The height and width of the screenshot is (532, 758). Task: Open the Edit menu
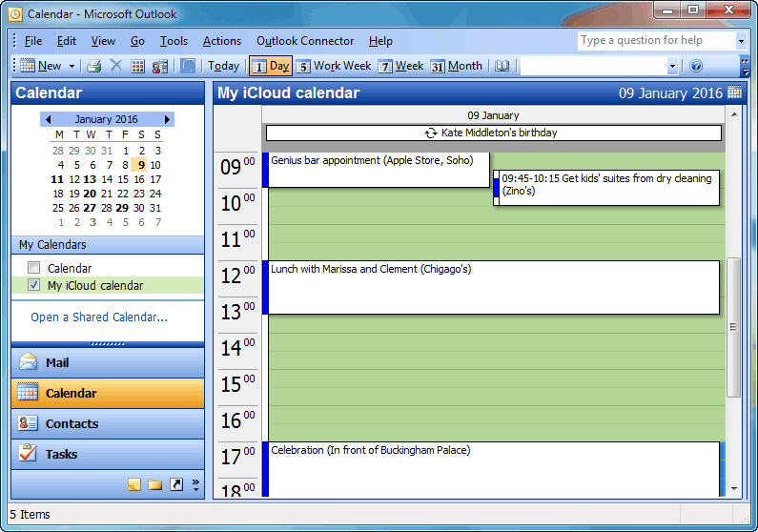click(x=66, y=41)
